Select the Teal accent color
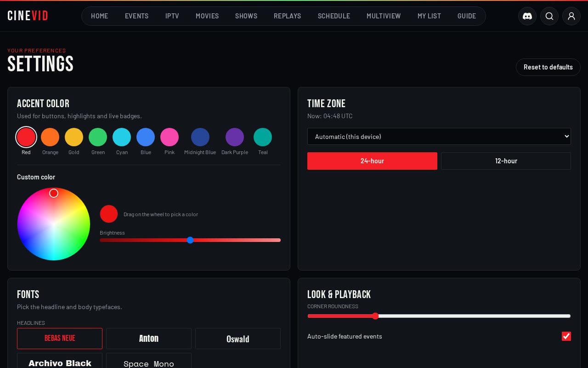 tap(263, 137)
